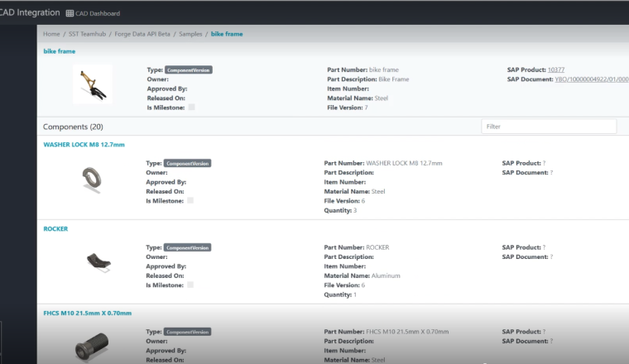Screen dimensions: 629x364
Task: Click the WASHER LOCK ComponentVersion type badge
Action: pyautogui.click(x=187, y=164)
